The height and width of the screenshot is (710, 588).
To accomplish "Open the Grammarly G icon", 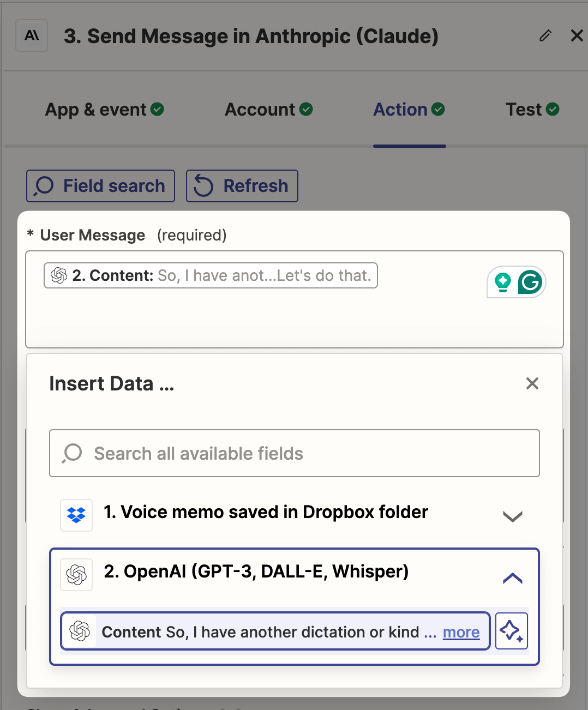I will coord(530,282).
